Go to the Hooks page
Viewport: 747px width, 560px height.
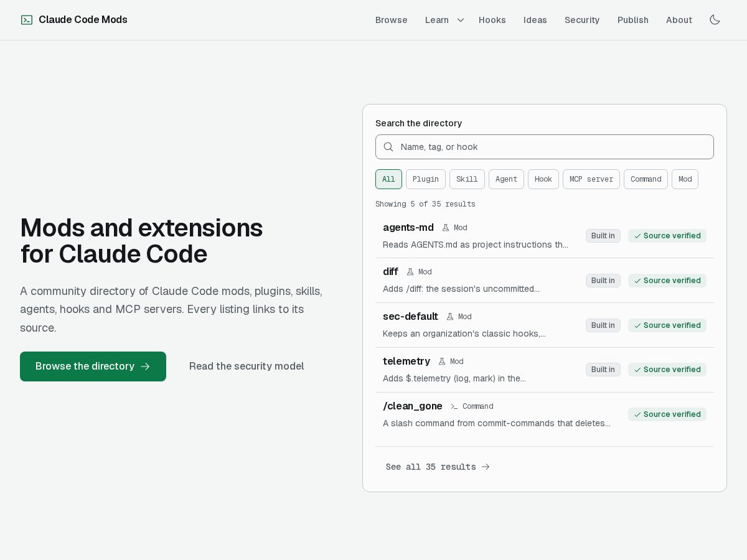(492, 20)
